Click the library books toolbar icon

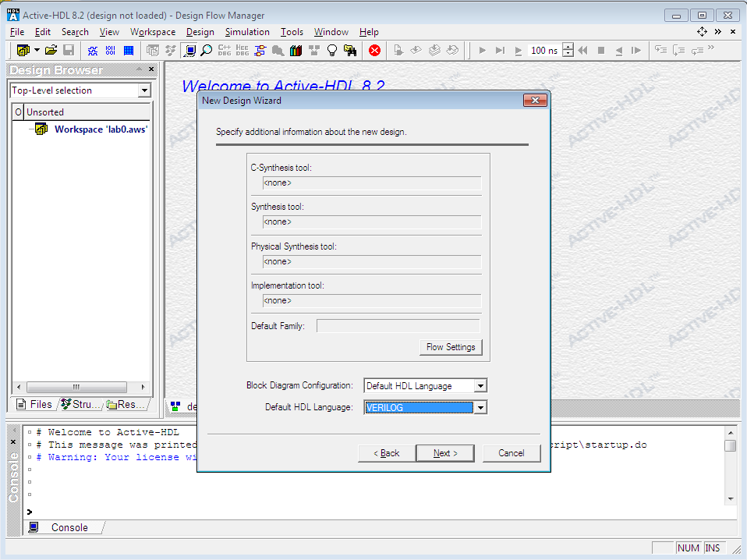(x=296, y=51)
